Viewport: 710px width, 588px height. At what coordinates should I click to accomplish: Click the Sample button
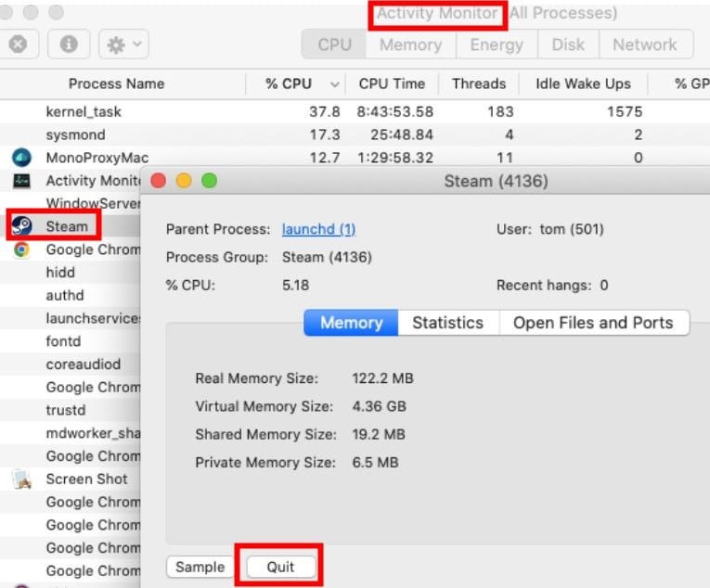(200, 568)
